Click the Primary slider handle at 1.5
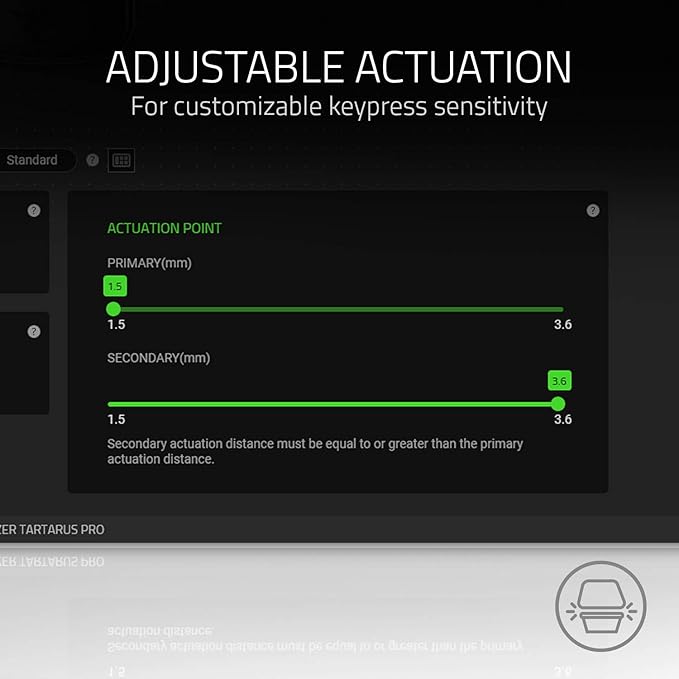The height and width of the screenshot is (679, 679). 113,309
